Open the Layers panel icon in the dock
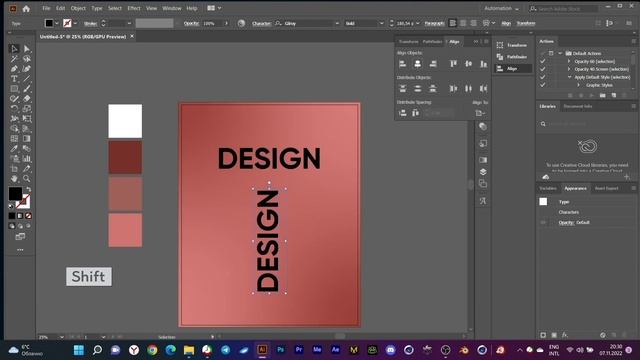This screenshot has width=640, height=360. (483, 172)
